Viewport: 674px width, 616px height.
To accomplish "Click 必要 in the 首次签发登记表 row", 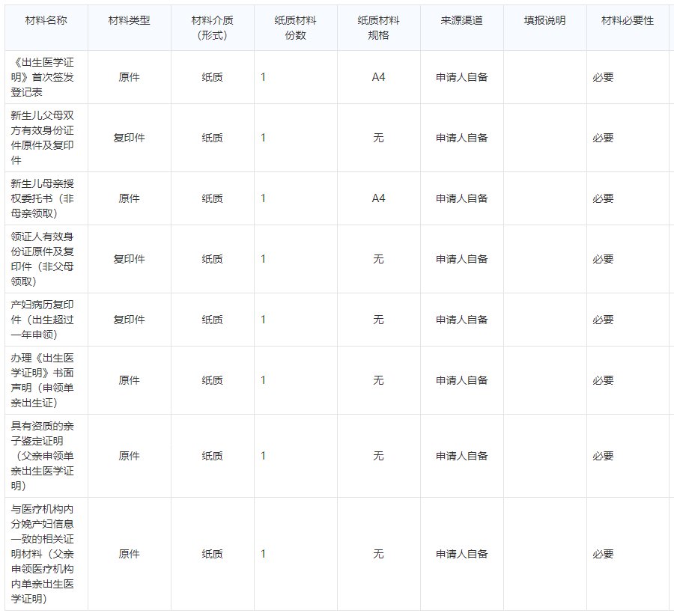I will point(603,77).
